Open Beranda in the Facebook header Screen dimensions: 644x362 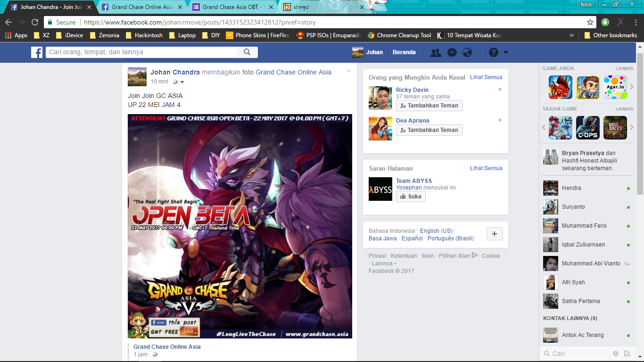point(404,52)
